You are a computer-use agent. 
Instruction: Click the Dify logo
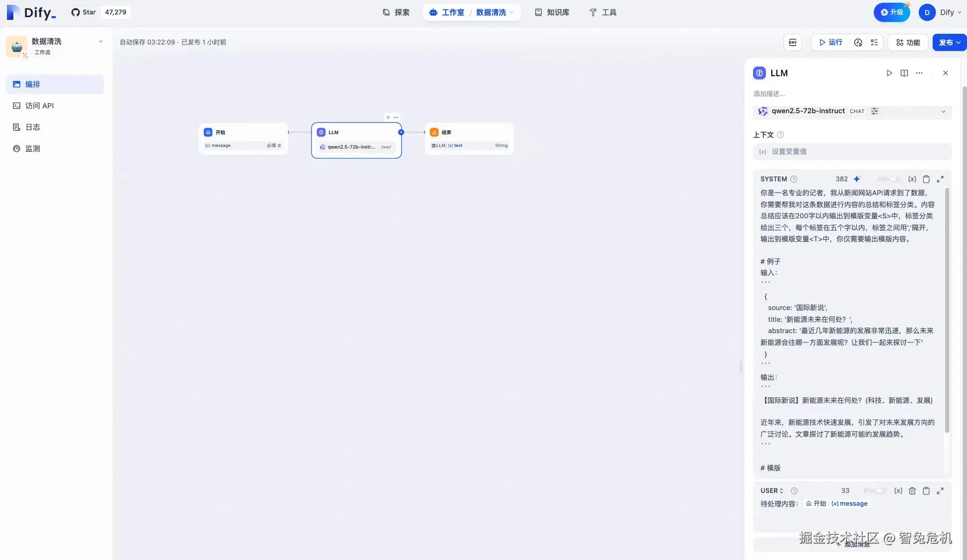point(31,12)
